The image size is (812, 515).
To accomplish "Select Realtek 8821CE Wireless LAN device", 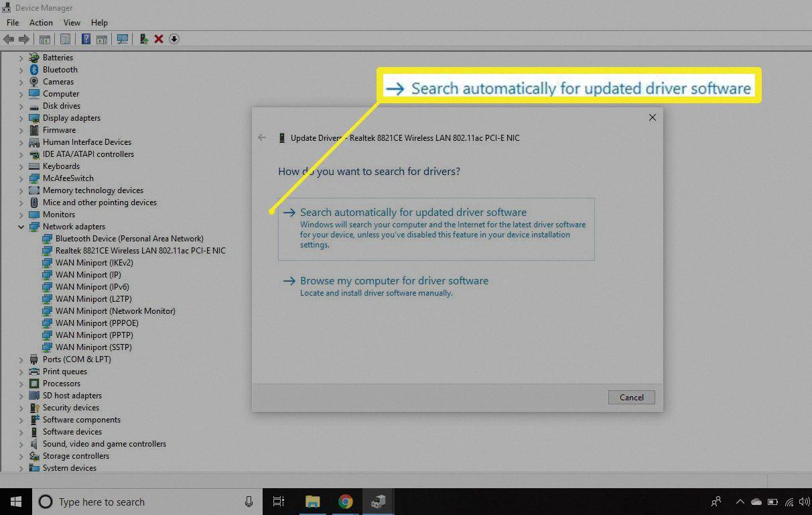I will coord(140,251).
